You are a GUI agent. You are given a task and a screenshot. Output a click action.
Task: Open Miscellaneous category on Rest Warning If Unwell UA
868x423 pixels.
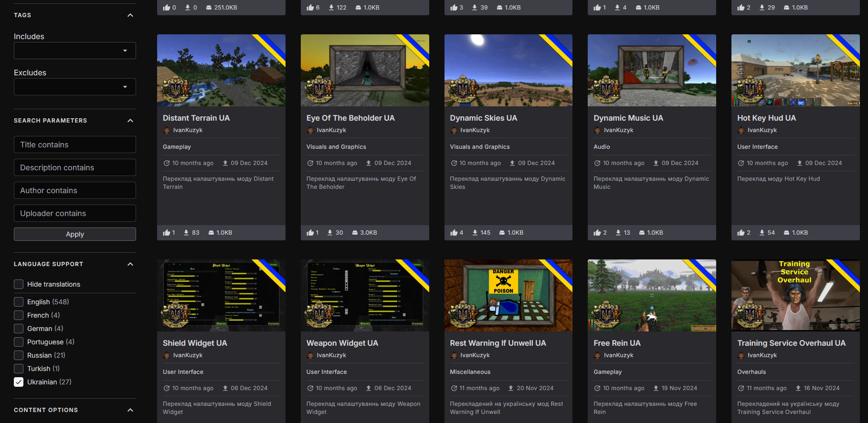point(470,372)
